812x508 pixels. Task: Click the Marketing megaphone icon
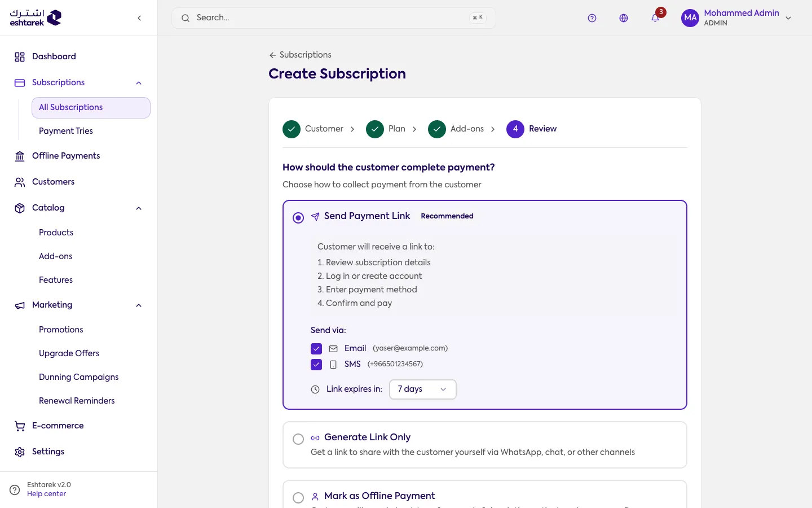coord(20,305)
